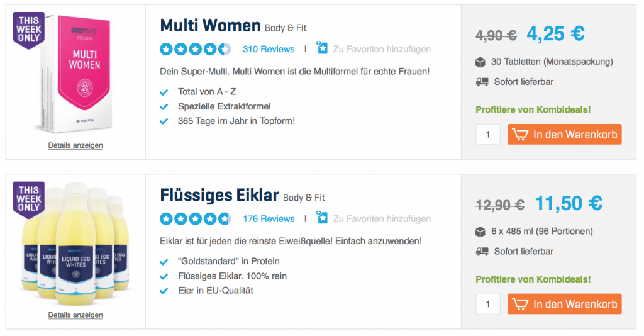Open the 176 Reviews link
The width and height of the screenshot is (644, 336).
[269, 219]
